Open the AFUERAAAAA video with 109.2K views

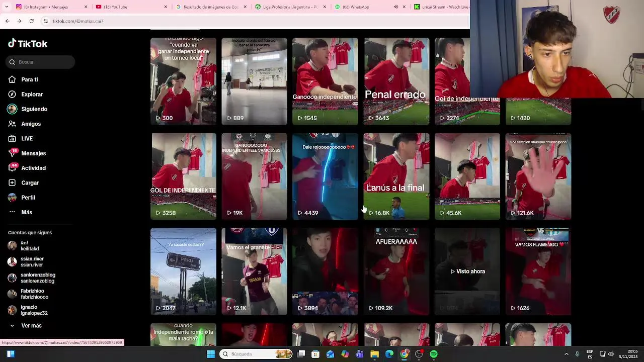(396, 271)
